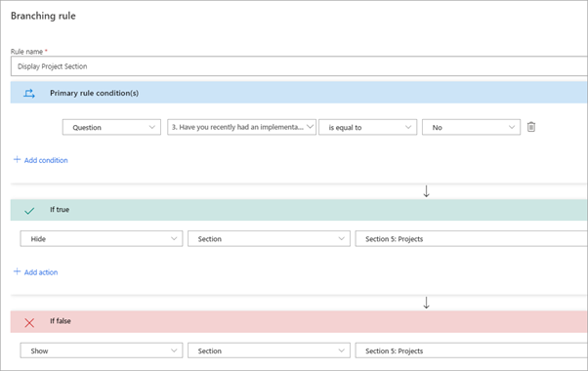
Task: Click the Primary rule condition(s) header text
Action: [x=94, y=93]
